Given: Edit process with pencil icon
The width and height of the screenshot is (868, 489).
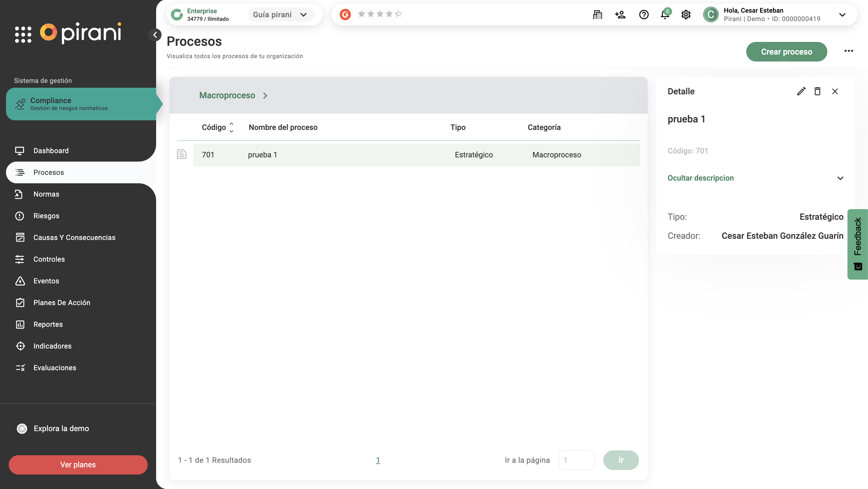Looking at the screenshot, I should tap(801, 91).
